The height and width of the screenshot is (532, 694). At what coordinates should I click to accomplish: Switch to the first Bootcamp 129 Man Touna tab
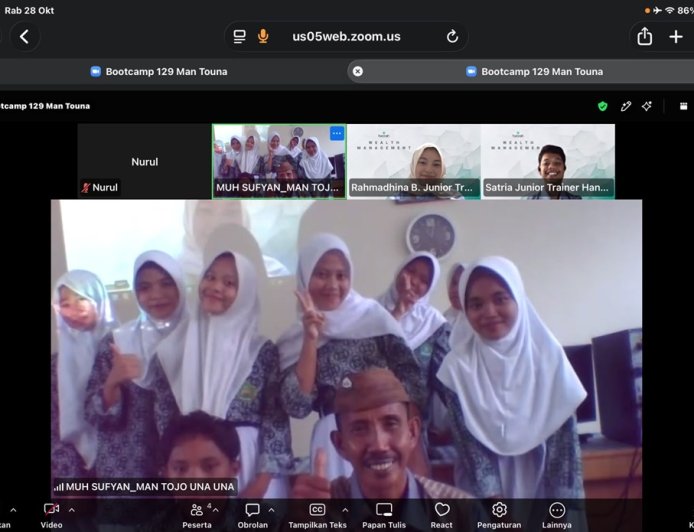(x=158, y=72)
